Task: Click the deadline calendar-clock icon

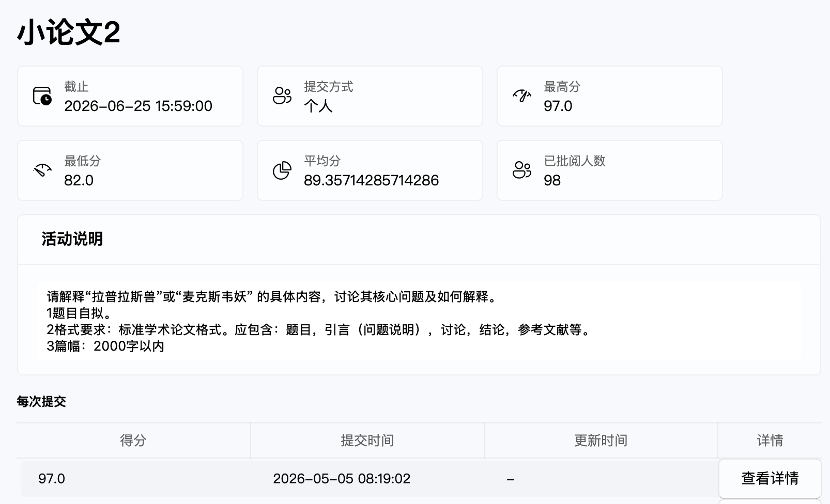Action: pos(42,96)
